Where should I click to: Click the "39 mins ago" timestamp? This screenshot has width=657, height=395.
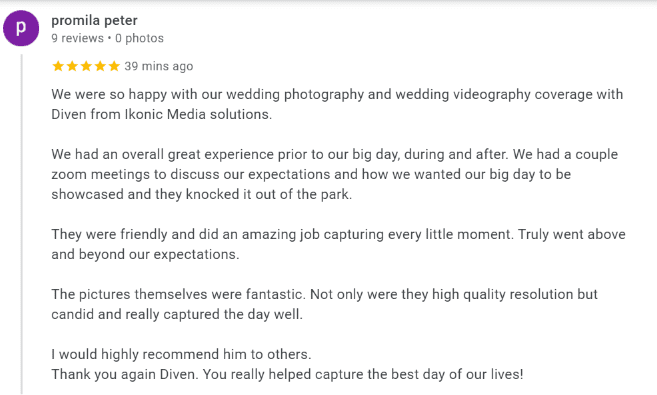159,66
